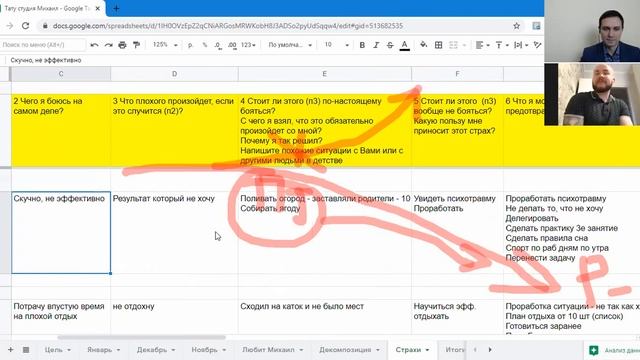Format cell as percent
The image size is (640, 360).
click(204, 45)
